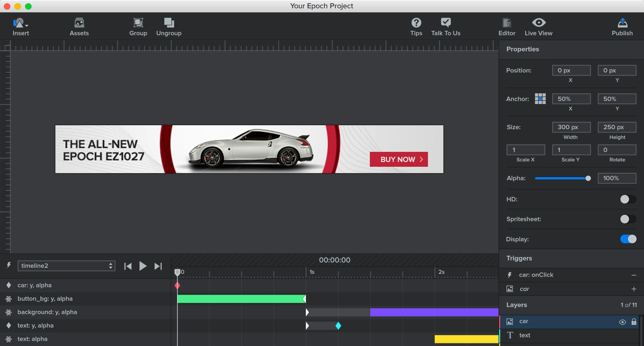The width and height of the screenshot is (644, 346).
Task: Select the text layer in Layers
Action: pyautogui.click(x=569, y=335)
